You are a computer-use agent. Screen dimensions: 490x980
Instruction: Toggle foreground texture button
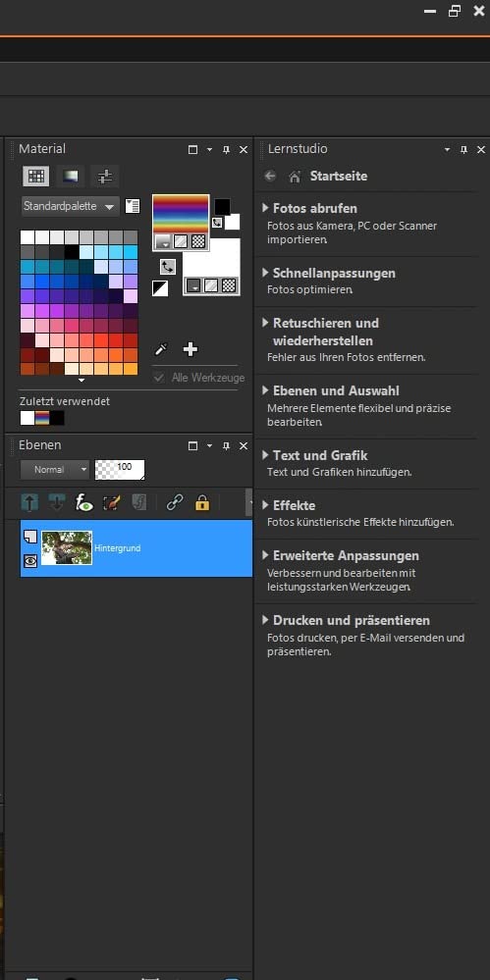(x=181, y=242)
